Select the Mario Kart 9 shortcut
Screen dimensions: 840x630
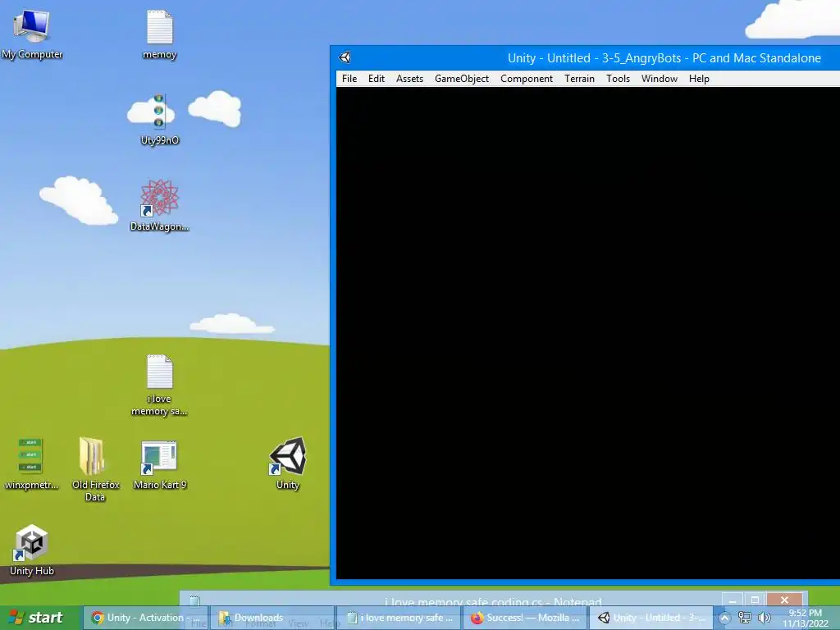pos(160,464)
